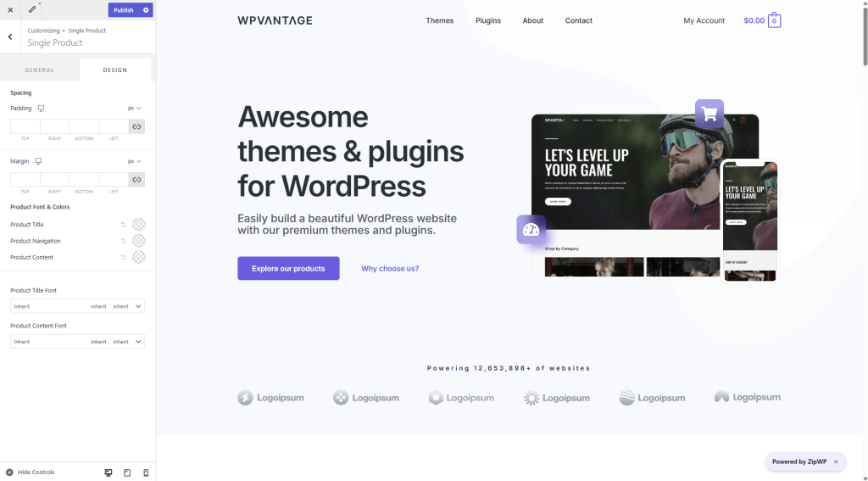Click the hero mobile phone mockup
868x481 pixels.
pyautogui.click(x=751, y=221)
